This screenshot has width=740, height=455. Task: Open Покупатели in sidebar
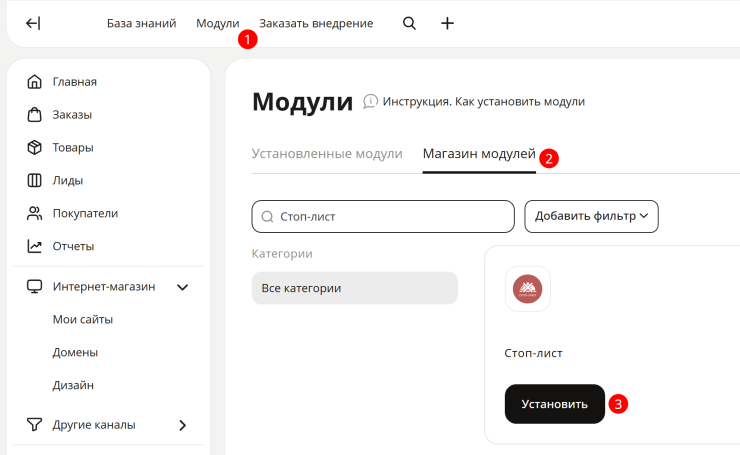(85, 213)
